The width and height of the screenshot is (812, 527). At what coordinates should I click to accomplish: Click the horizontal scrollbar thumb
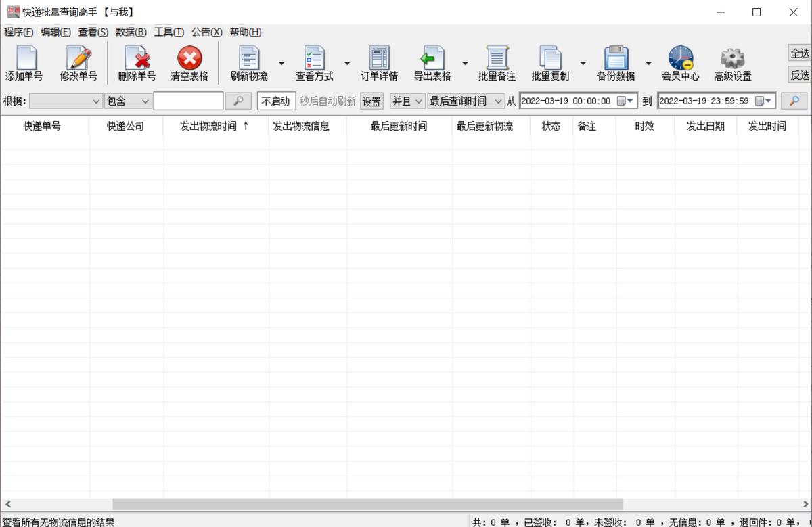367,504
